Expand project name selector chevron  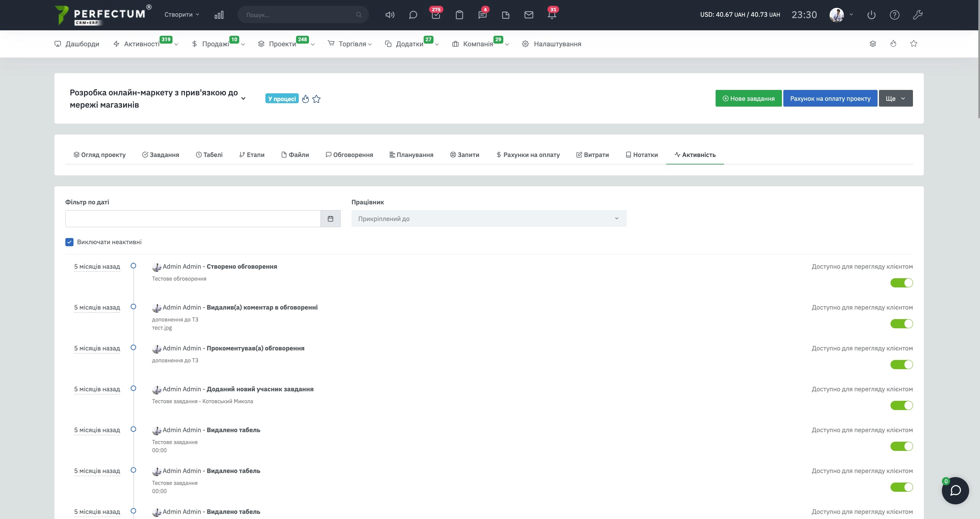(244, 99)
